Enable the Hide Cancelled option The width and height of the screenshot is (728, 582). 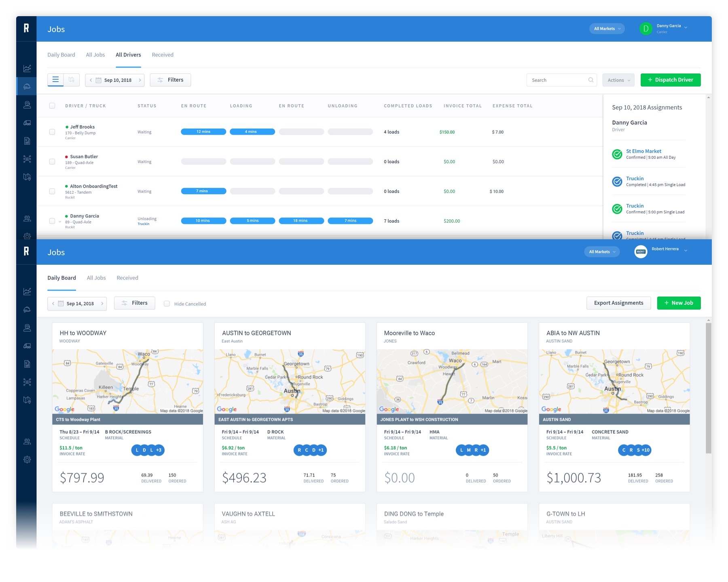(x=167, y=303)
